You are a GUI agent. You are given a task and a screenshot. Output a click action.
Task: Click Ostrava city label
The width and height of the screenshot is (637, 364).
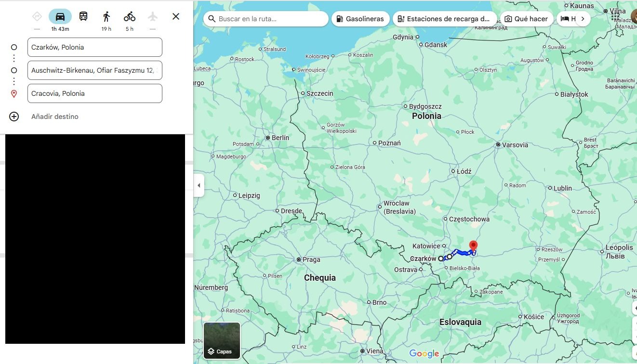pyautogui.click(x=405, y=270)
